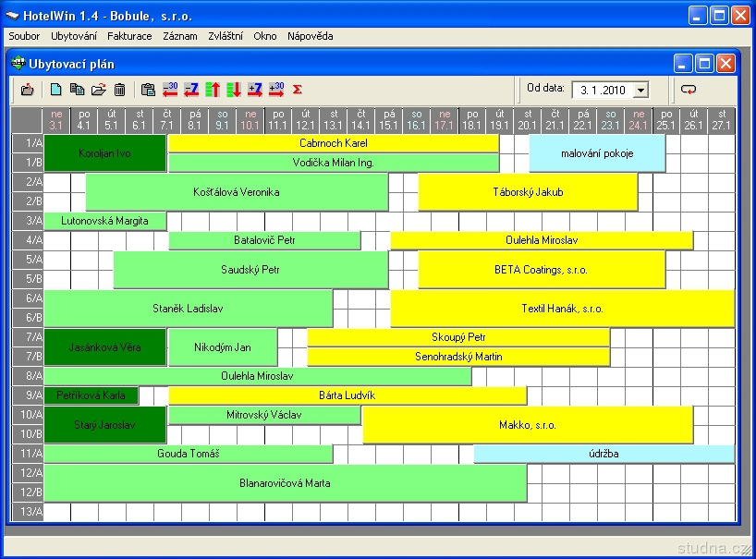Shift plan forward 30 days
The height and width of the screenshot is (559, 756).
point(276,90)
